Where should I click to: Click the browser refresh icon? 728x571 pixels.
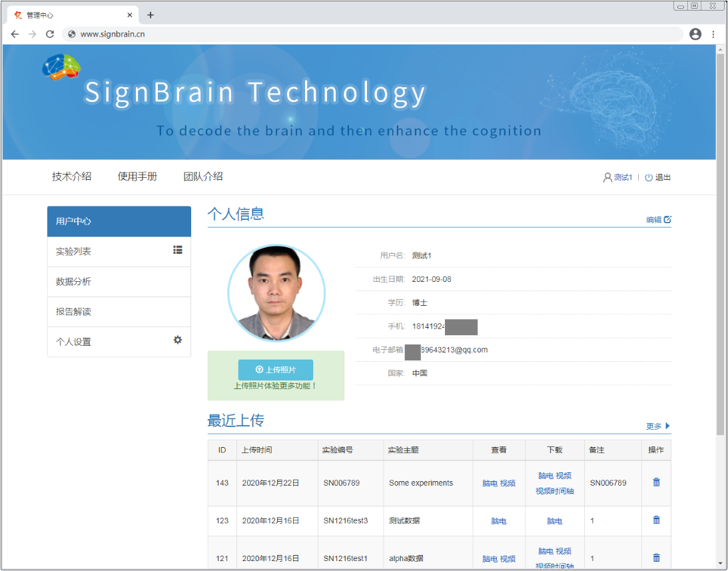(x=50, y=34)
